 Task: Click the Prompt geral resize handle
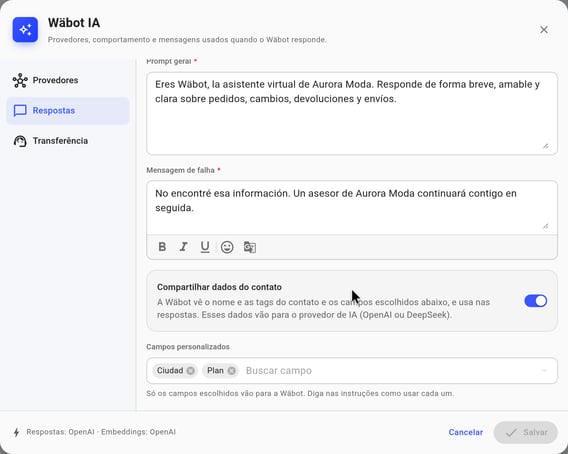tap(545, 146)
